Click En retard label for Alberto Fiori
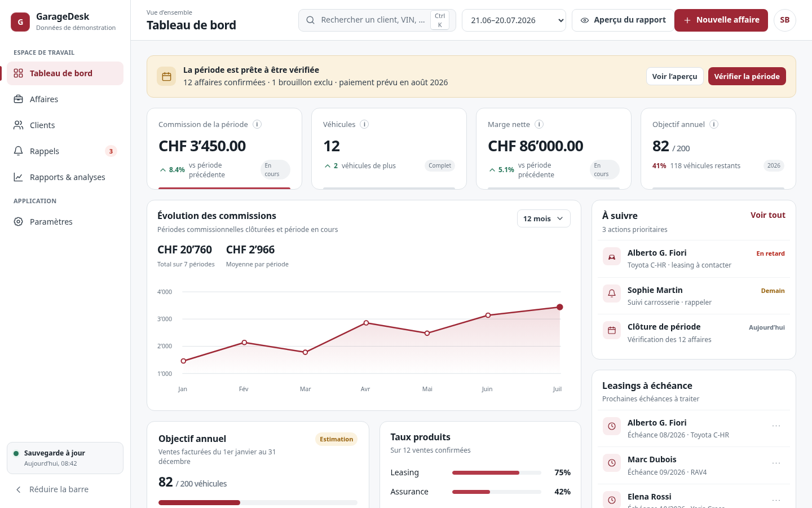Screen dimensions: 812x508 [770, 253]
